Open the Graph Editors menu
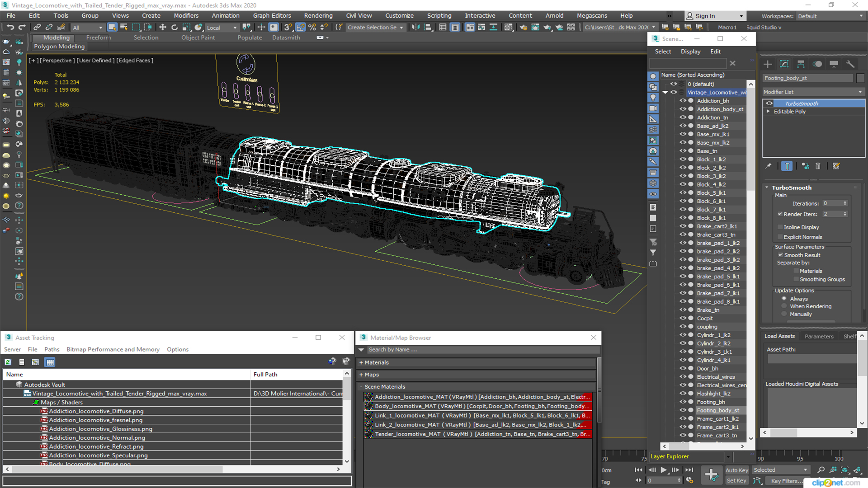 point(272,16)
